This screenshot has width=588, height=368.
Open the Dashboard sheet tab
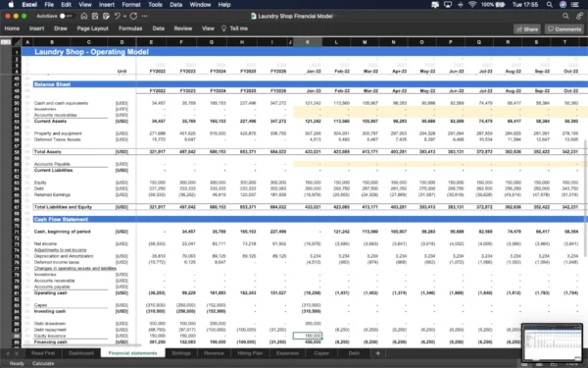click(81, 353)
